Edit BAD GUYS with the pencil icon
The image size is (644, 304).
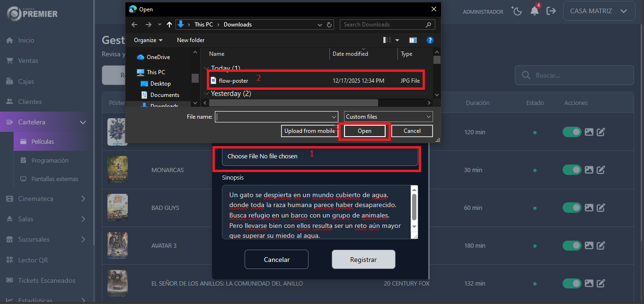(601, 208)
